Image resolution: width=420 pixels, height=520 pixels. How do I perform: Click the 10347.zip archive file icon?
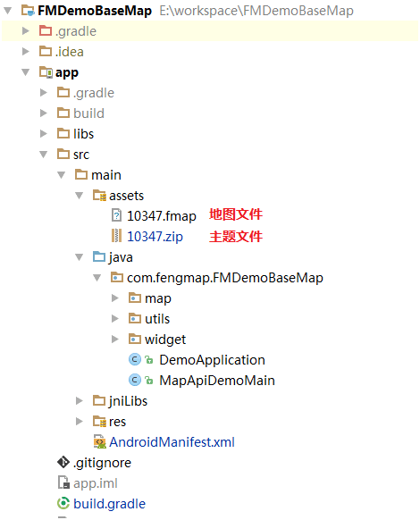click(x=116, y=236)
